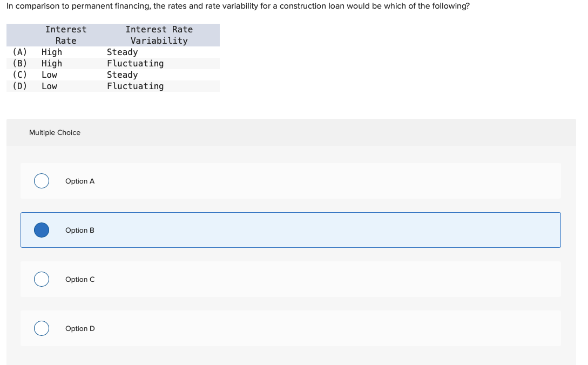Click the Option D answer row

(x=291, y=328)
